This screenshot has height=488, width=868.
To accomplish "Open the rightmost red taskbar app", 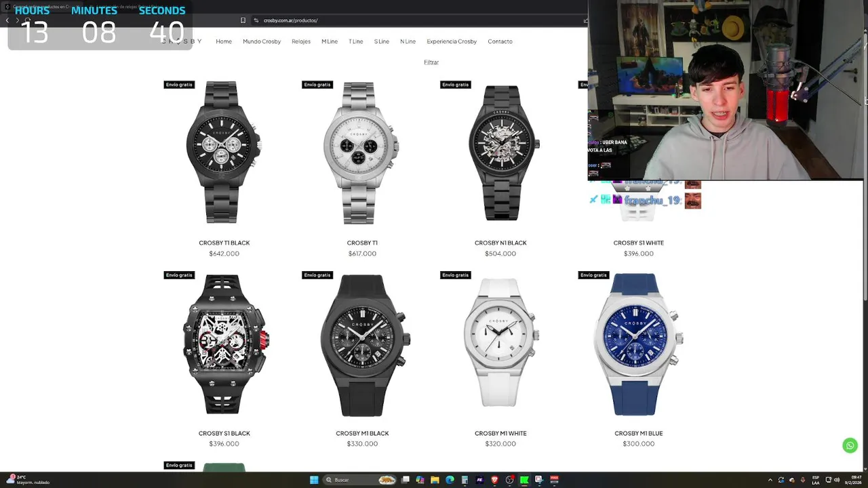I will tap(554, 480).
